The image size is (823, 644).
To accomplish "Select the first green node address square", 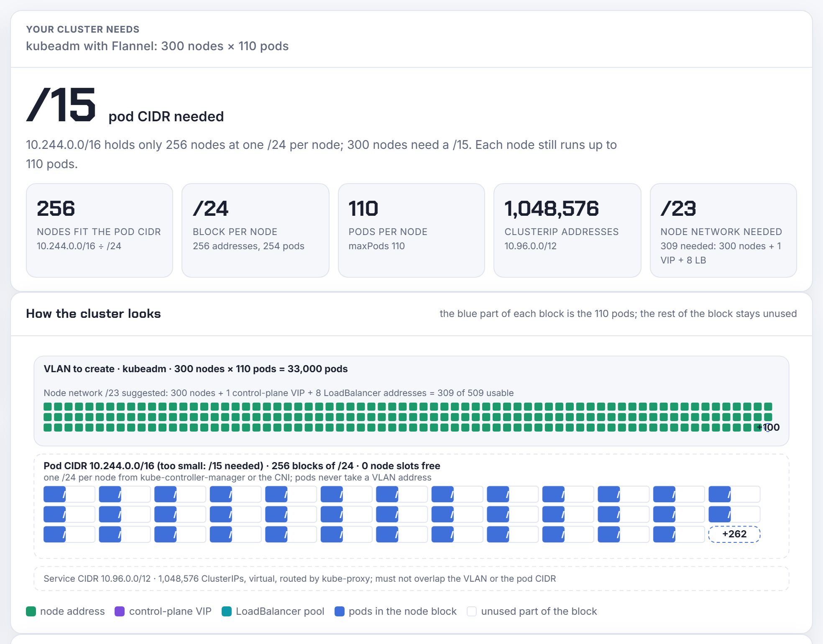I will point(48,406).
